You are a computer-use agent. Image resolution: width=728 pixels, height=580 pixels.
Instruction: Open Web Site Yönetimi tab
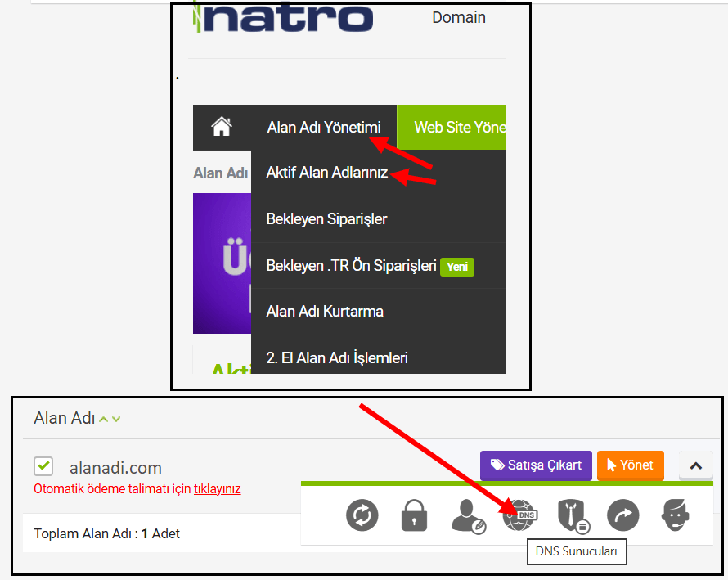pos(452,128)
